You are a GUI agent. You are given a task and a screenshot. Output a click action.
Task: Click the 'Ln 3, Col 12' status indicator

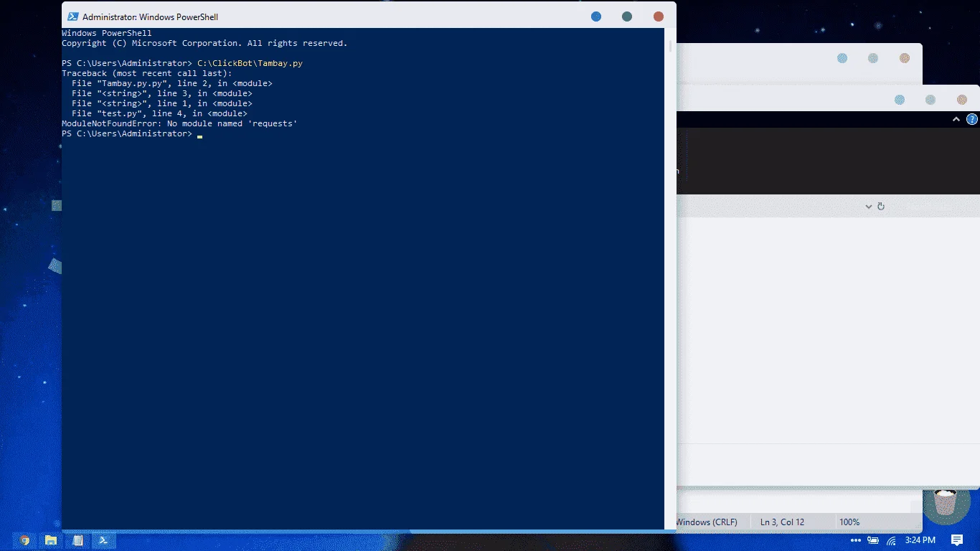[x=782, y=522]
